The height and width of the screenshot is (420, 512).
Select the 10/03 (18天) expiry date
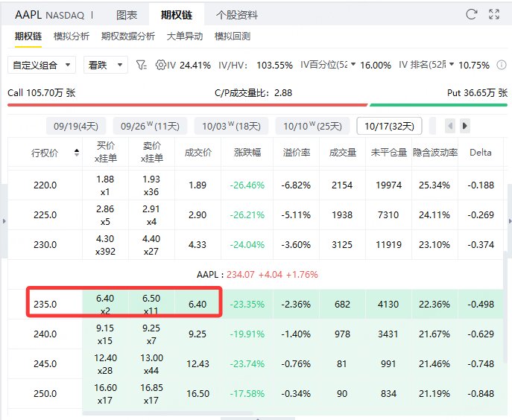point(231,126)
